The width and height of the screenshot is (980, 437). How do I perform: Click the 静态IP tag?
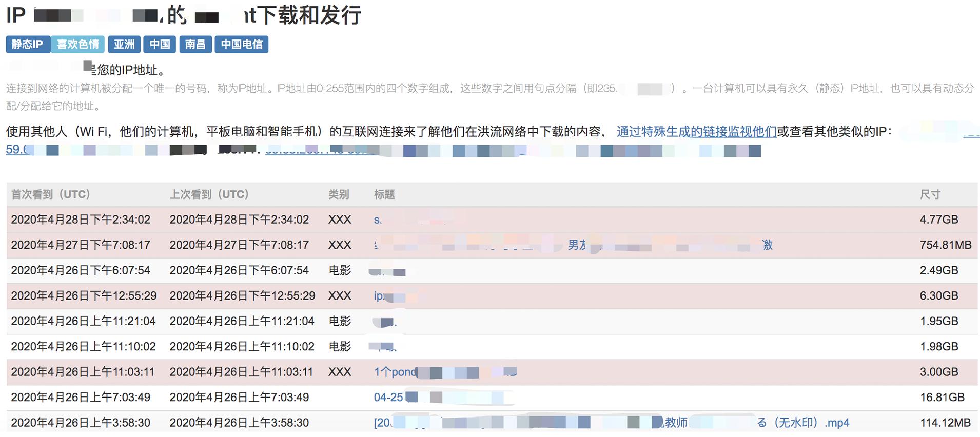click(x=28, y=45)
